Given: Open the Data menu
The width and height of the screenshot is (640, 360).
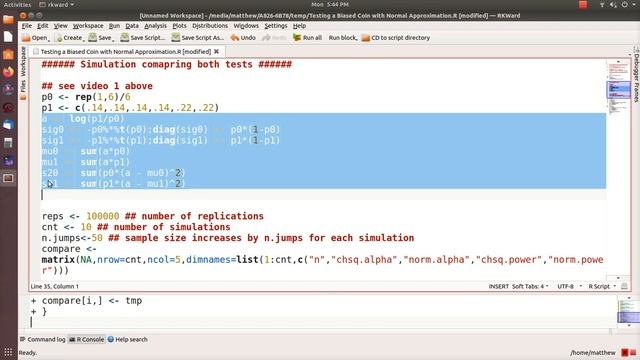Looking at the screenshot, I should [132, 26].
